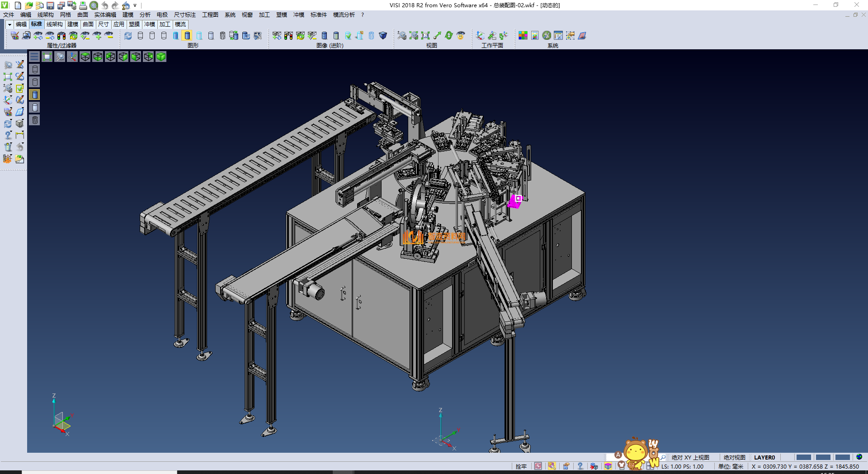Click the magenta highlighted part on the model
868x474 pixels.
tap(514, 202)
